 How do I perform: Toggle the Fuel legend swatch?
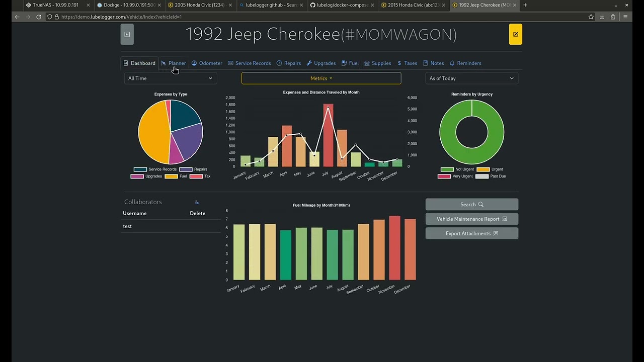click(x=172, y=176)
